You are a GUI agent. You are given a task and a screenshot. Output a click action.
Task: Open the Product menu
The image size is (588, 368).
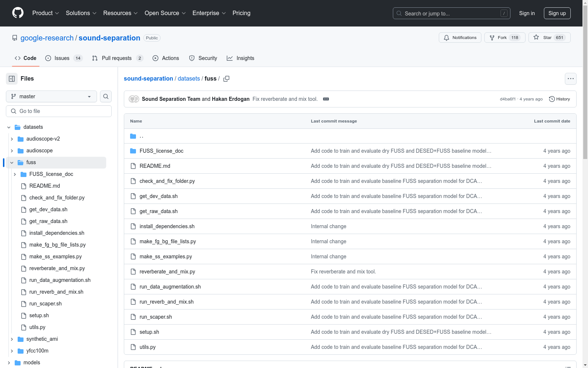46,13
